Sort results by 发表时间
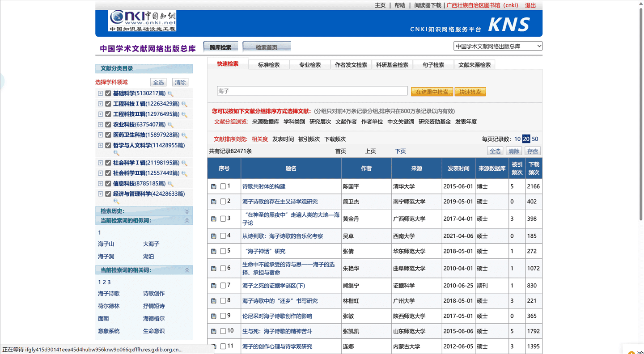This screenshot has height=354, width=644. 283,139
